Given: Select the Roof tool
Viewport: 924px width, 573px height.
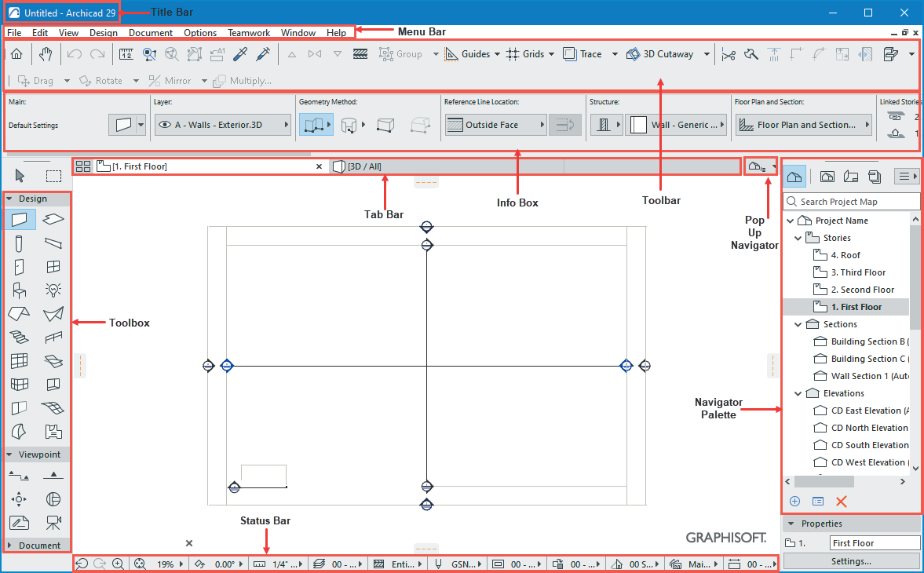Looking at the screenshot, I should tap(20, 314).
